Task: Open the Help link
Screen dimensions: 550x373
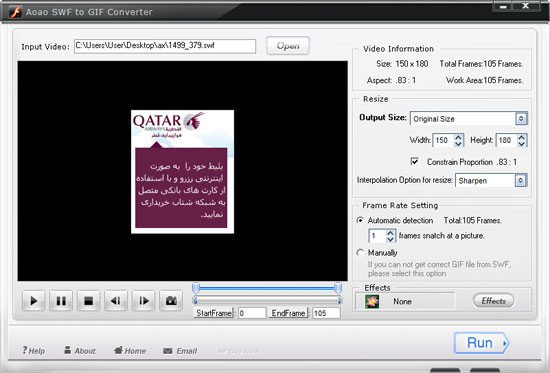Action: [34, 351]
